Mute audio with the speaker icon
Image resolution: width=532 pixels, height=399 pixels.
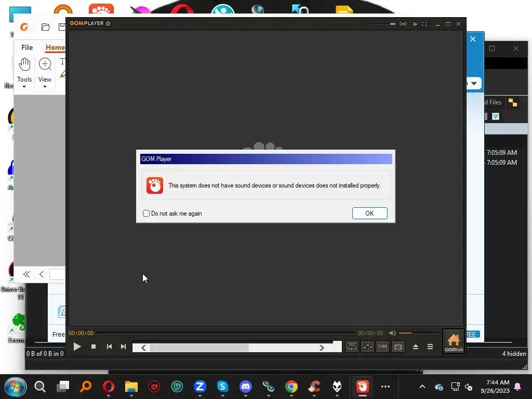tap(392, 333)
